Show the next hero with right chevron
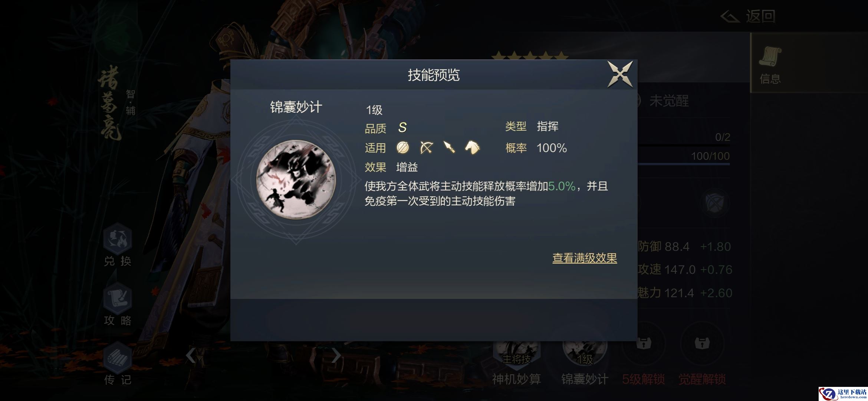The width and height of the screenshot is (868, 401). point(336,355)
